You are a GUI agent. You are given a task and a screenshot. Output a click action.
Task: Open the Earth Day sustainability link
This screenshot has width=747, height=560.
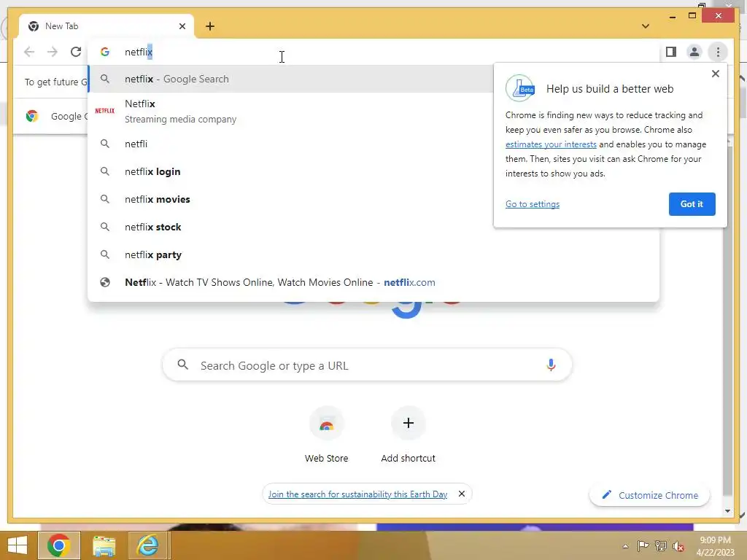tap(357, 494)
